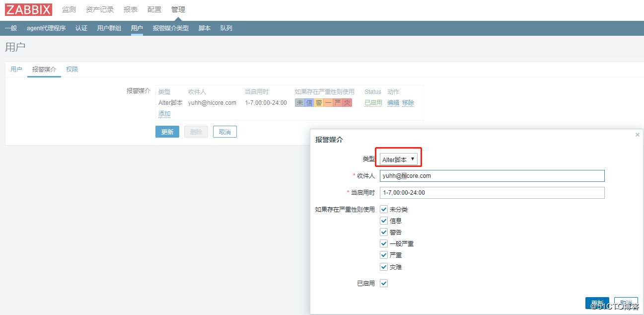The width and height of the screenshot is (644, 315).
Task: Open the 资产记录 top menu
Action: click(100, 9)
